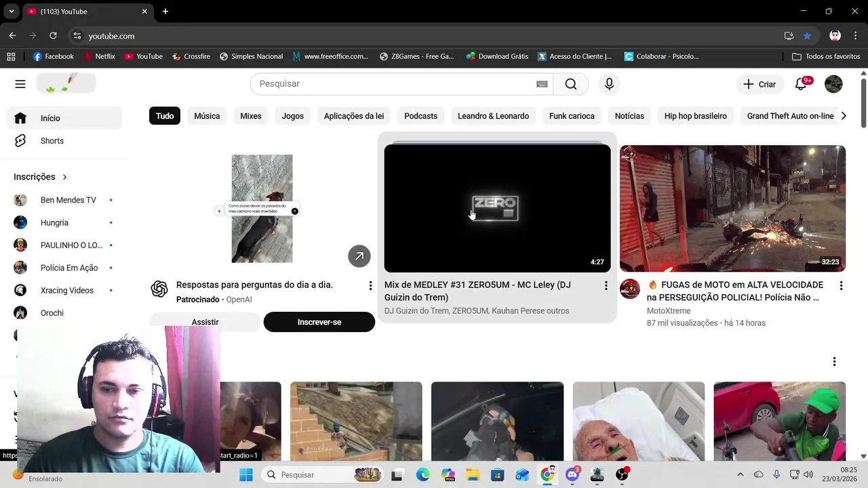Open the tab search dropdown arrow
The image size is (868, 488).
click(12, 12)
